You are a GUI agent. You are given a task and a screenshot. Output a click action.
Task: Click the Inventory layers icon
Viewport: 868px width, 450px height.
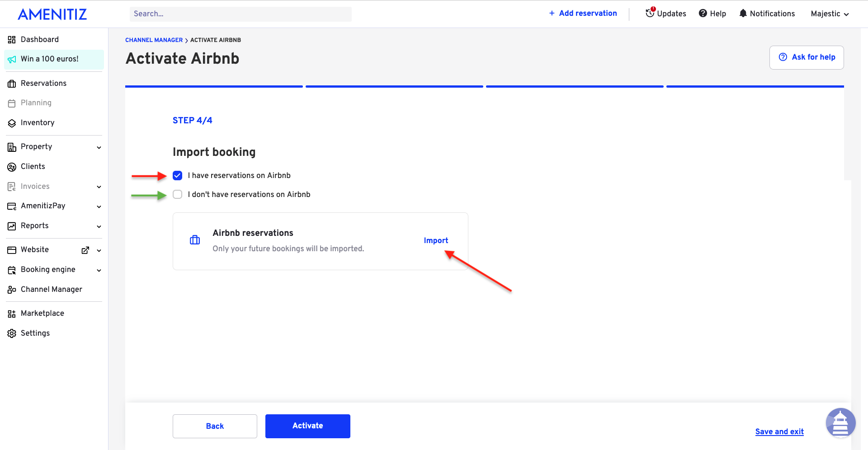tap(12, 123)
